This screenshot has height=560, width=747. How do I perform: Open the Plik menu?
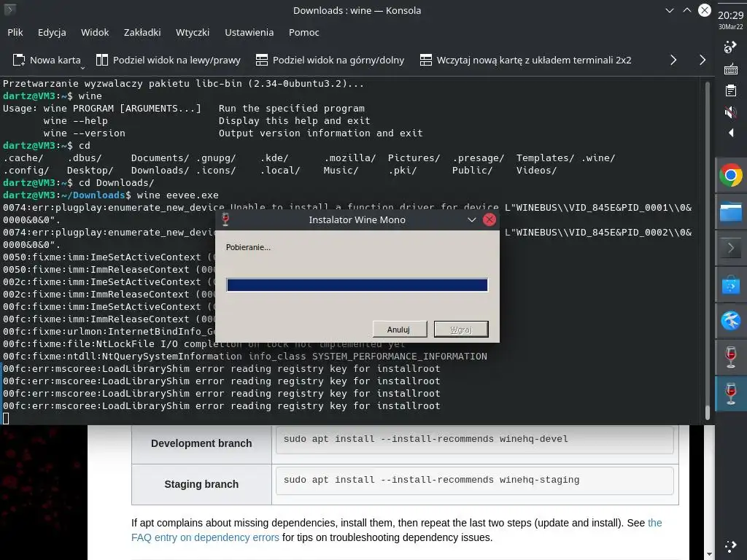(x=15, y=32)
